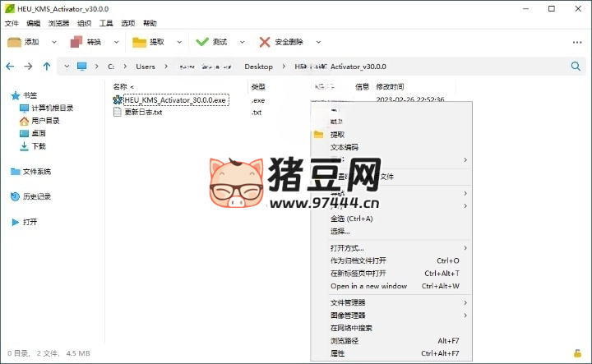Open the three-dots more options menu
This screenshot has height=364, width=592.
tap(577, 42)
